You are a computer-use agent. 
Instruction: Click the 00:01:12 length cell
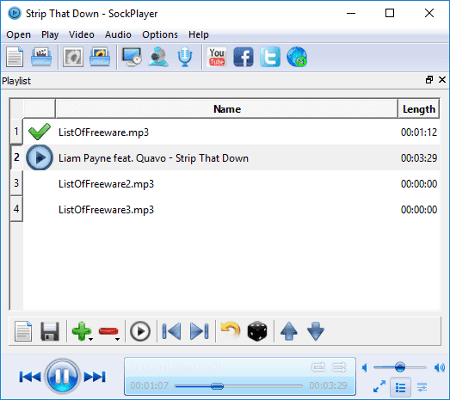pyautogui.click(x=419, y=132)
